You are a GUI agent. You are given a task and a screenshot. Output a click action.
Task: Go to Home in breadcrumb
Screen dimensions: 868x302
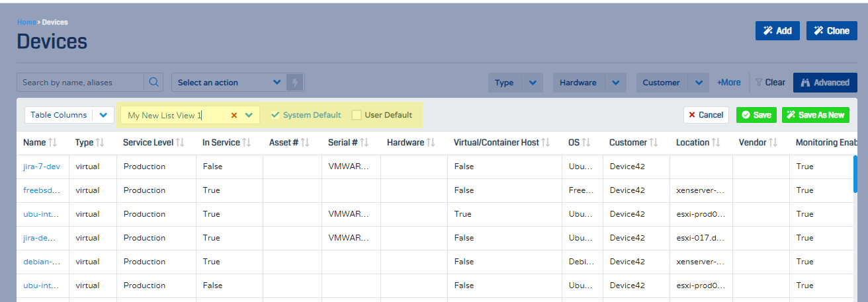26,22
